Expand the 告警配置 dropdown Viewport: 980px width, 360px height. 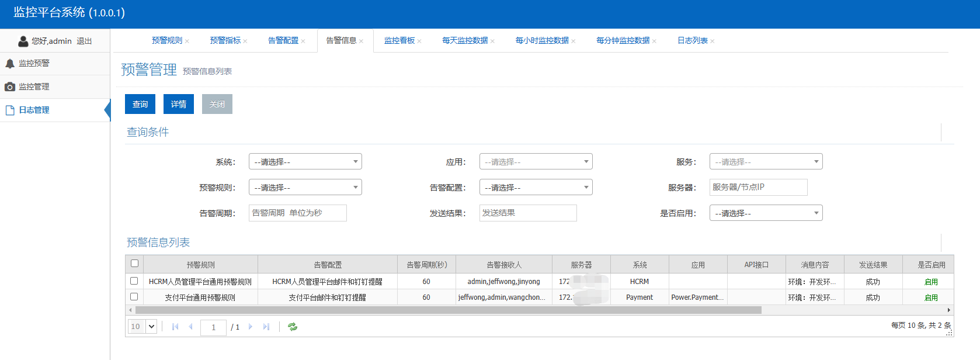coord(536,188)
